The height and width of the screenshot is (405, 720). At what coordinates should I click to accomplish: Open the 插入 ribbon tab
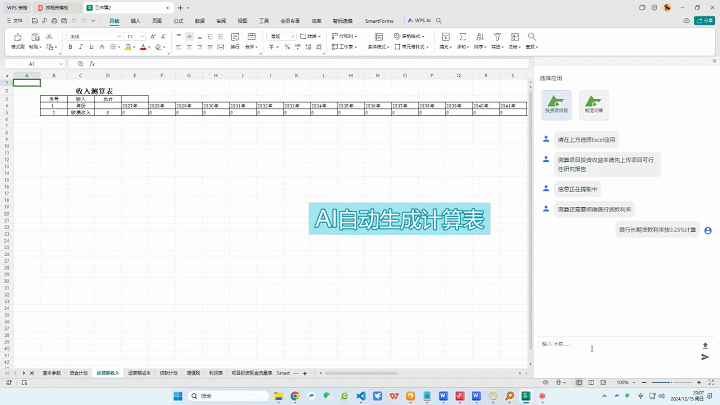click(x=135, y=20)
